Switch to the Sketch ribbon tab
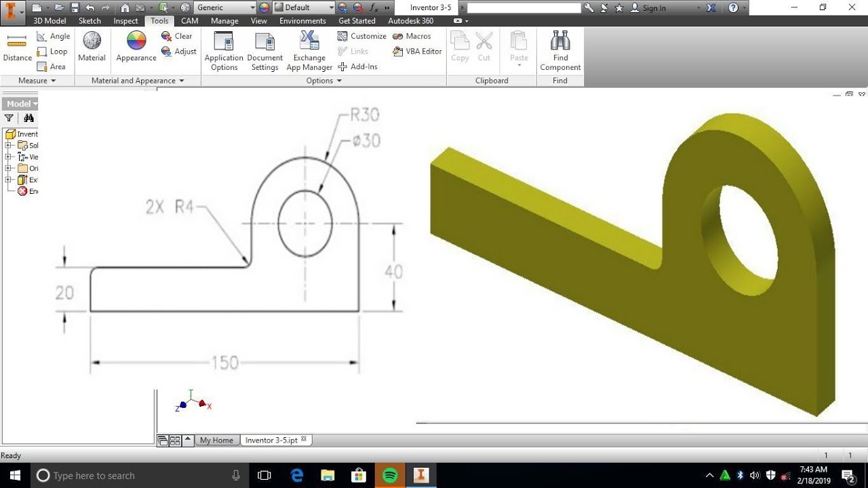This screenshot has width=868, height=488. pos(90,21)
